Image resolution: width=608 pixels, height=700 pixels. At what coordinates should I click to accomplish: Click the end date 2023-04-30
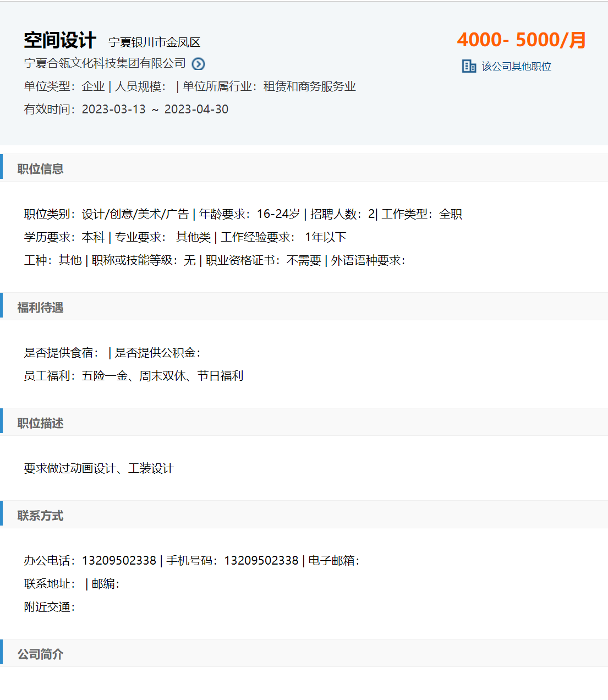(196, 110)
